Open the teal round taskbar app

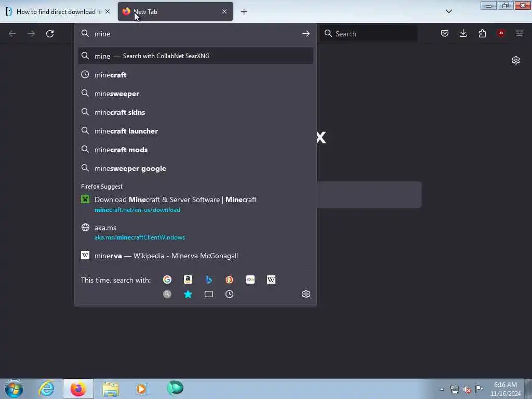click(x=175, y=389)
